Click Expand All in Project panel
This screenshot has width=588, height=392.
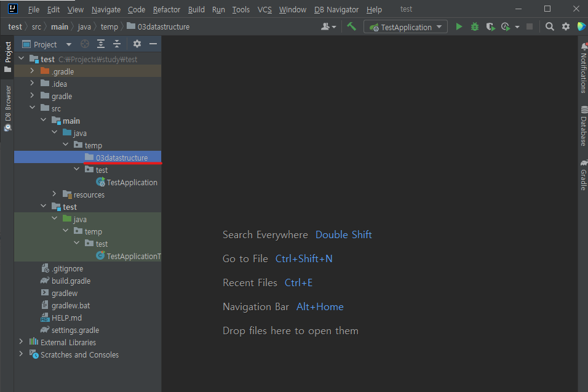101,44
